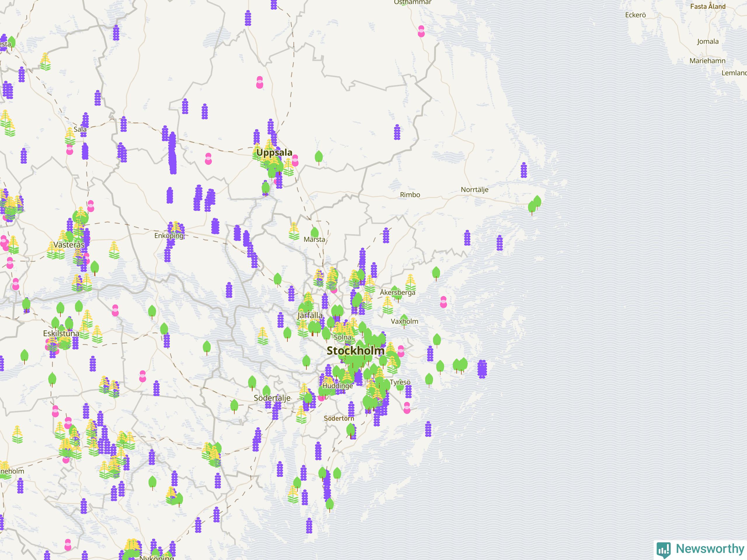The image size is (747, 560).
Task: Select the pink marker west of Uppsala
Action: pyautogui.click(x=208, y=159)
